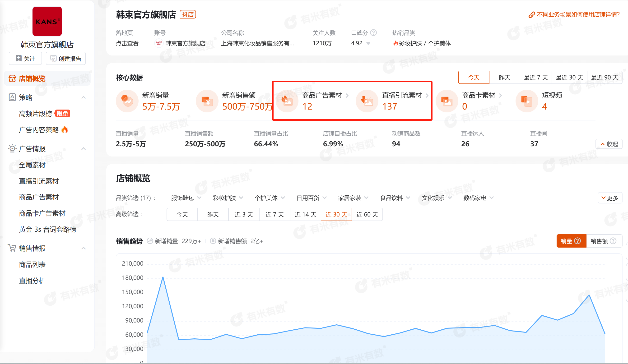The image size is (628, 364).
Task: Click 点击查看 landing page link
Action: point(127,43)
